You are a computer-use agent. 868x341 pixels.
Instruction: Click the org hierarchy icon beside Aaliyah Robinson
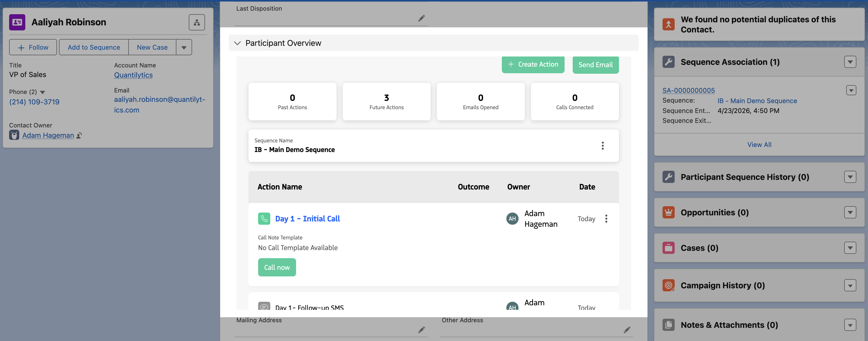pyautogui.click(x=197, y=22)
